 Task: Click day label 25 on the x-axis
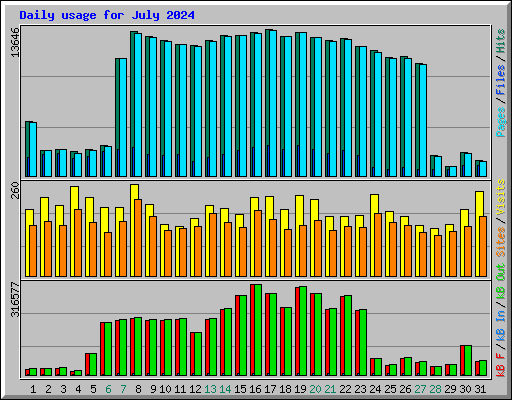(x=390, y=389)
